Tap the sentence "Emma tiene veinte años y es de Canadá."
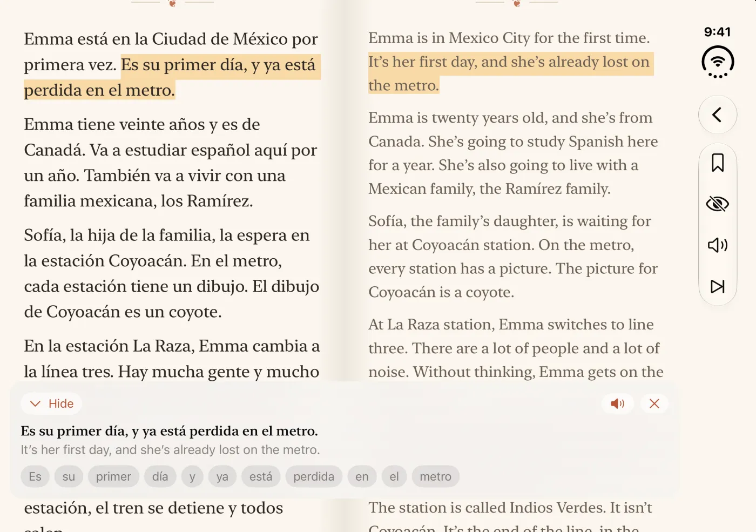 [142, 137]
